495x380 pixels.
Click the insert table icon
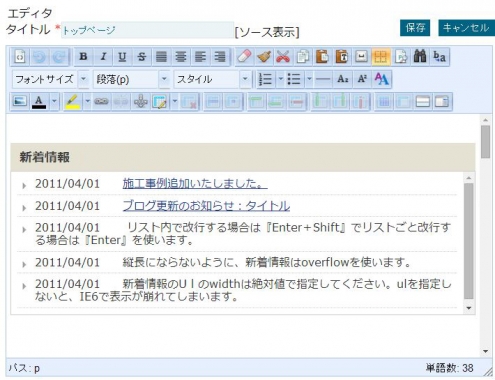coord(160,101)
